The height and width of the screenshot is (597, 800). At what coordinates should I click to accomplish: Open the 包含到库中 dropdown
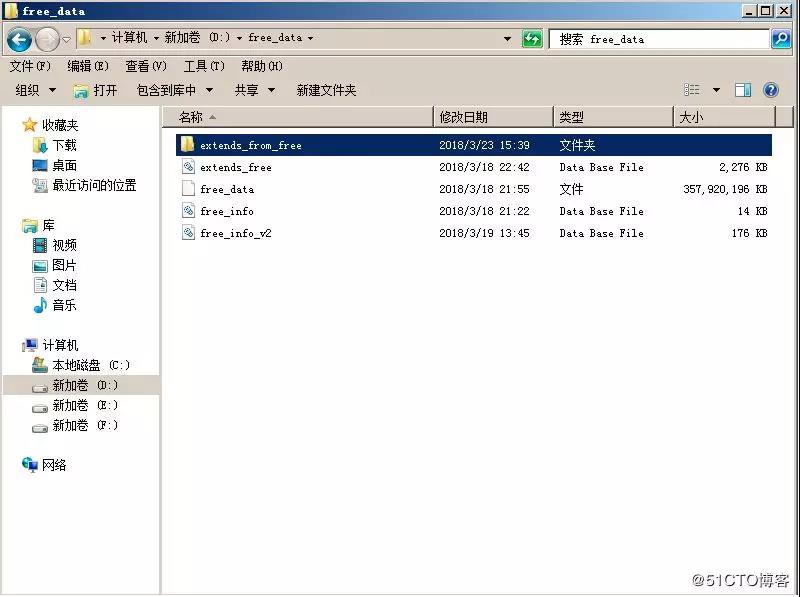click(175, 90)
